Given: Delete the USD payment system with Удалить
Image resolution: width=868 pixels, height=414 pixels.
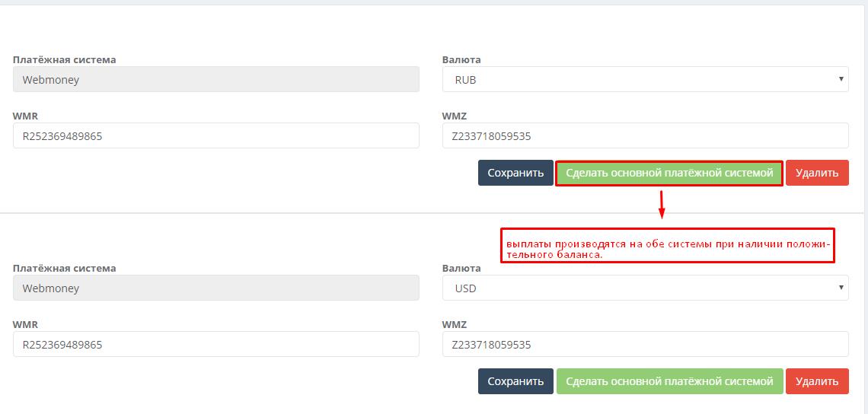Looking at the screenshot, I should [x=816, y=381].
